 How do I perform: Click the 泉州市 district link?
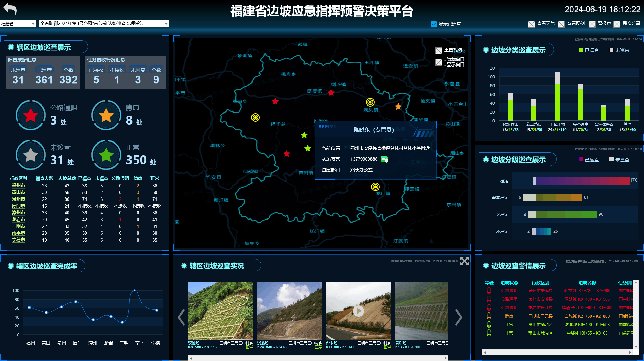18,199
